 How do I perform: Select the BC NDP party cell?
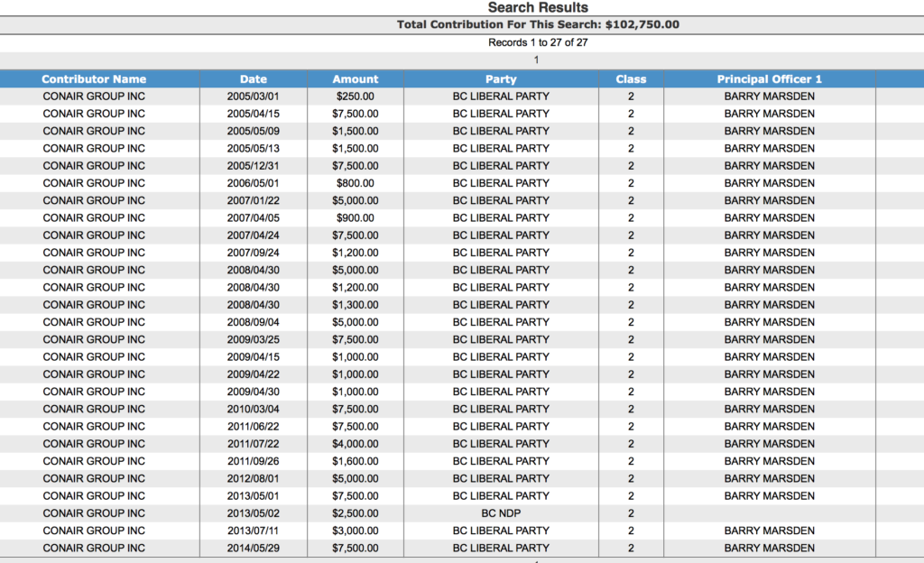click(501, 513)
